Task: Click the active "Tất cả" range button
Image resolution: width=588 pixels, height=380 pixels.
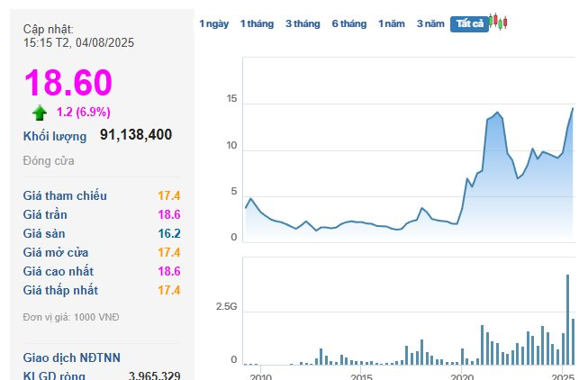Action: pyautogui.click(x=468, y=24)
